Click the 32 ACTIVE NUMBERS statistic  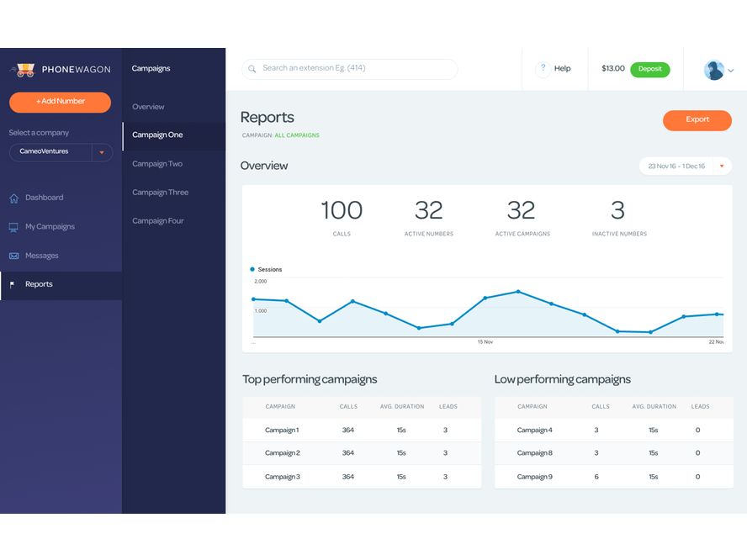(429, 217)
